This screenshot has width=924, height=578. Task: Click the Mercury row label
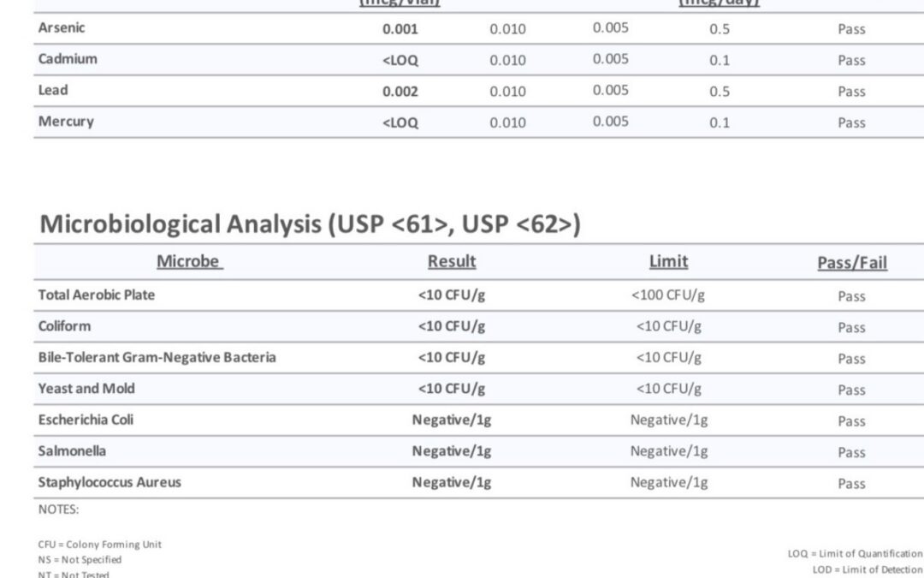pos(66,122)
